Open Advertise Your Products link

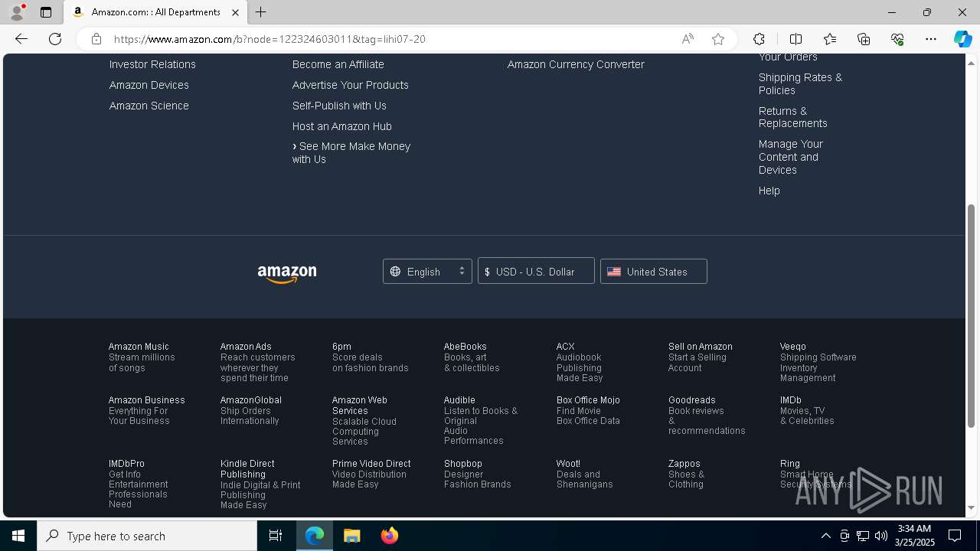pyautogui.click(x=350, y=85)
